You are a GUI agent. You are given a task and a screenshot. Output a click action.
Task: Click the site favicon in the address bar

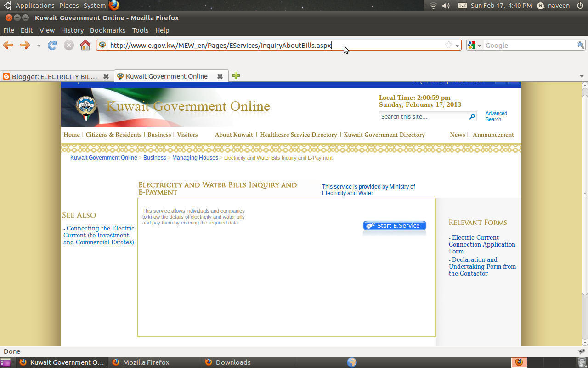(102, 46)
